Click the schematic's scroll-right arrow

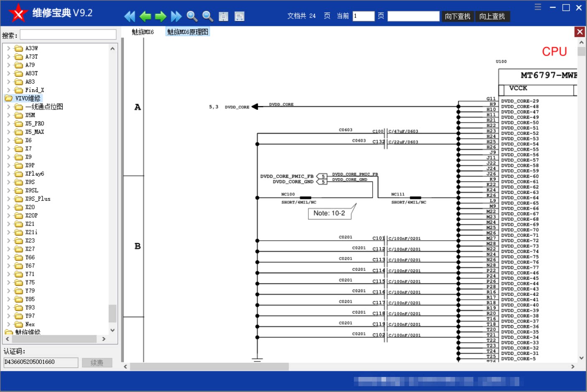point(573,367)
